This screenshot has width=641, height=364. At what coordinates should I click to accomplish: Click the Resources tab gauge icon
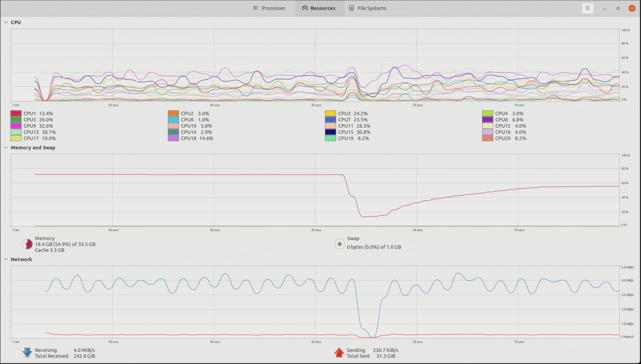pos(305,8)
